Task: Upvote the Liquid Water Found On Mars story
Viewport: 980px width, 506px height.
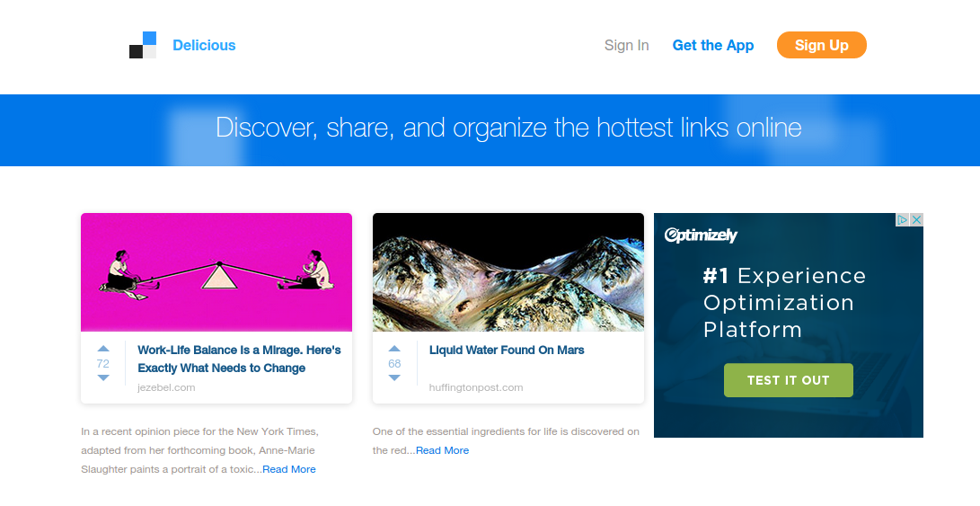Action: click(x=394, y=349)
